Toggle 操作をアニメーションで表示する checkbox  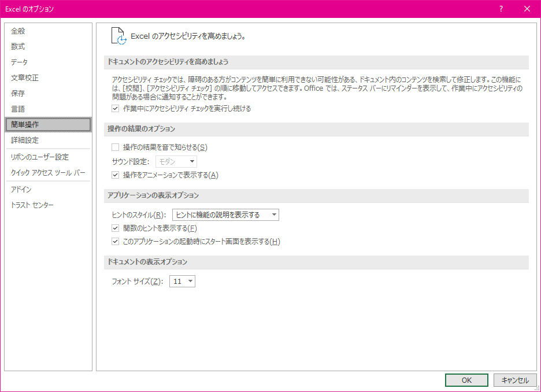pyautogui.click(x=115, y=175)
